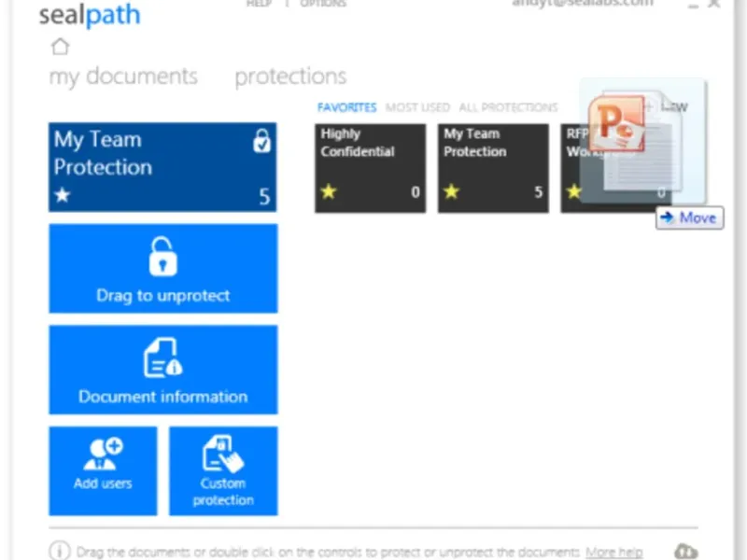
Task: Click the custom protection hand-document icon
Action: click(x=223, y=454)
